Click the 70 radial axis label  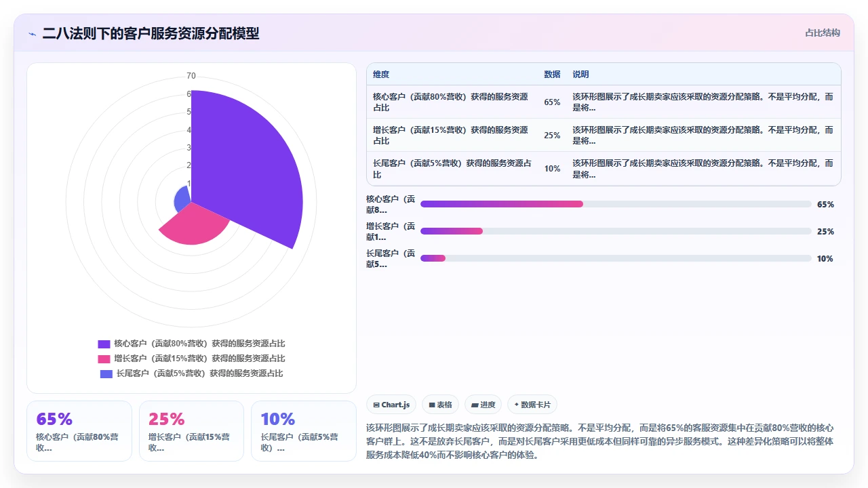(191, 76)
